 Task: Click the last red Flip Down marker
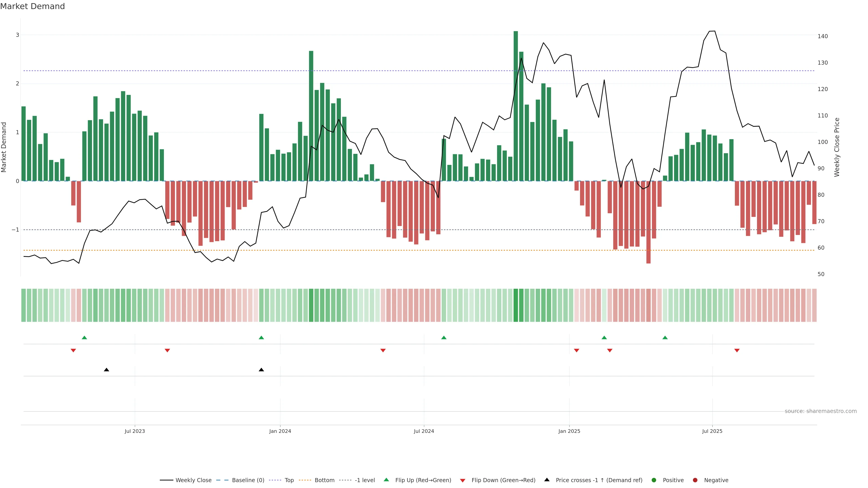(x=737, y=351)
